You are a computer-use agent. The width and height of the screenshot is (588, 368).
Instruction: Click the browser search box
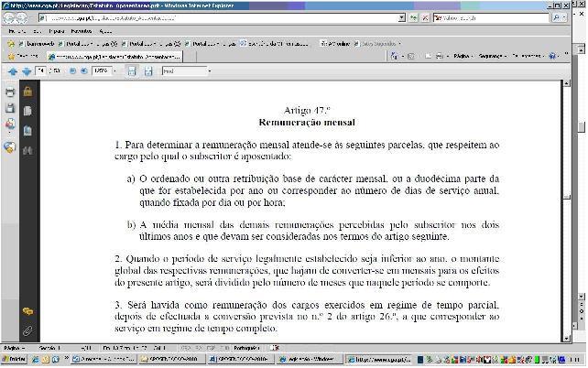click(491, 17)
